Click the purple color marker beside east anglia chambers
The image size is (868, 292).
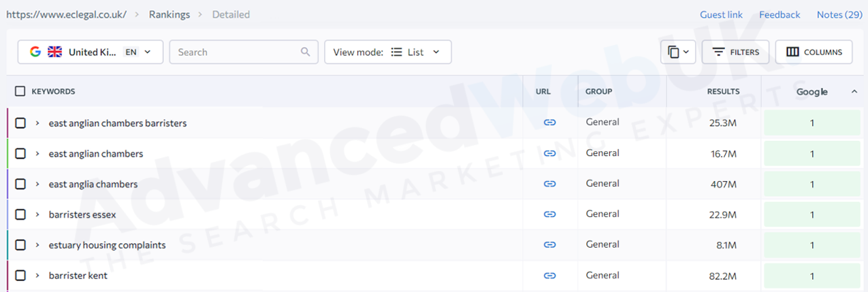(7, 184)
